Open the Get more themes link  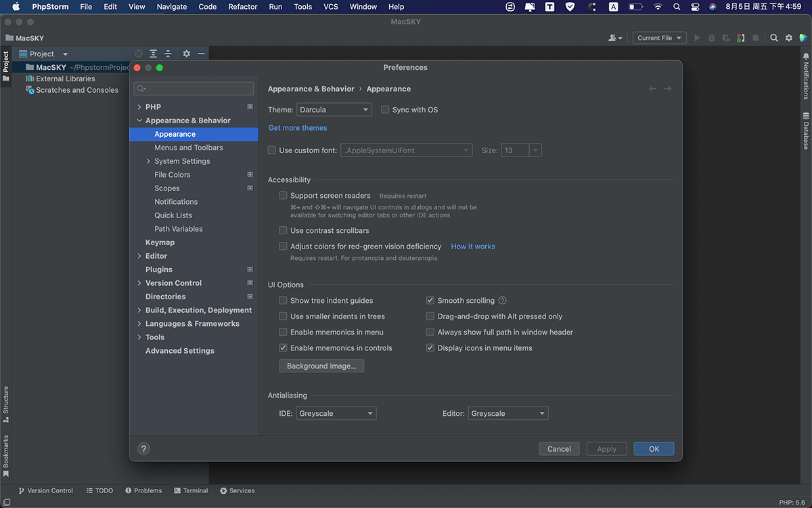pos(298,128)
